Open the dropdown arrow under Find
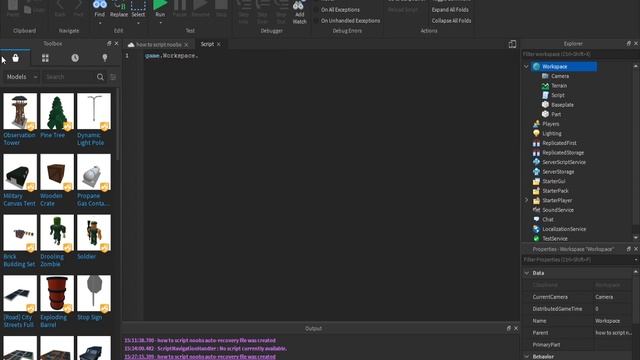 [100, 23]
